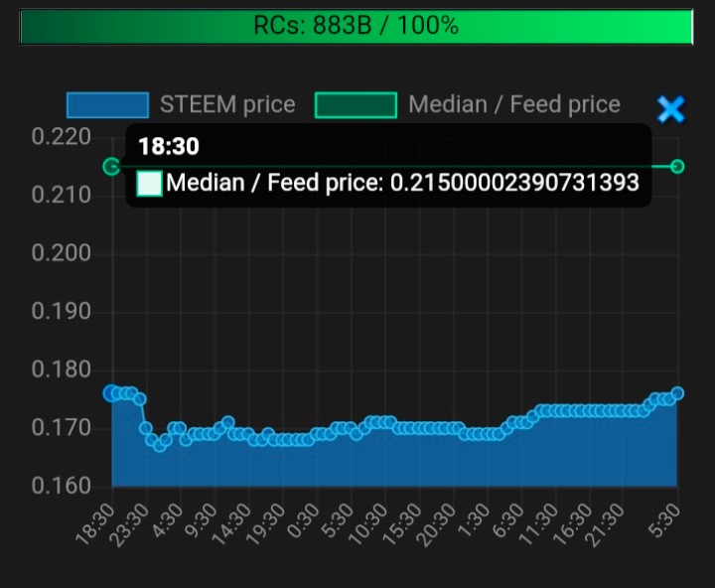Click the 21:30 x-axis label

(607, 524)
